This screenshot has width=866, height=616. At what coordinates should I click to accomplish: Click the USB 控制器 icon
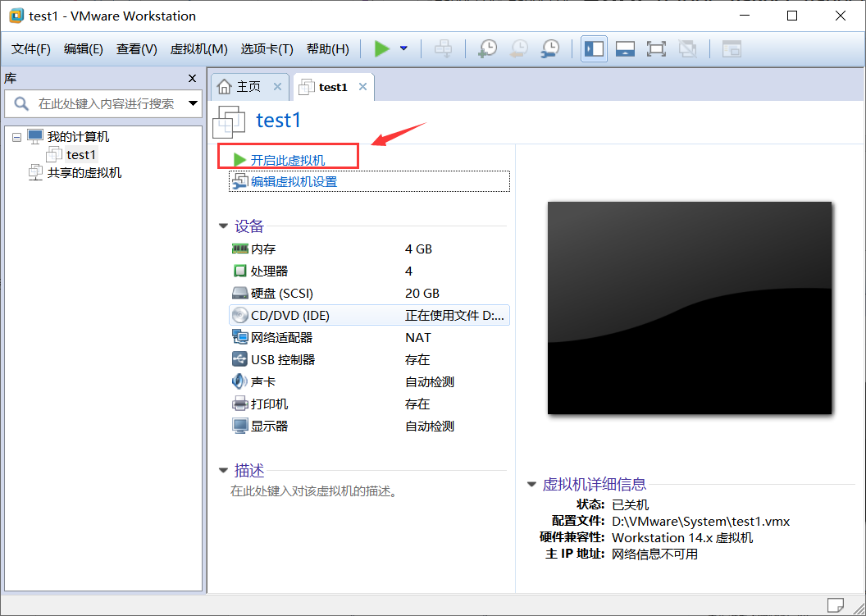click(x=239, y=359)
